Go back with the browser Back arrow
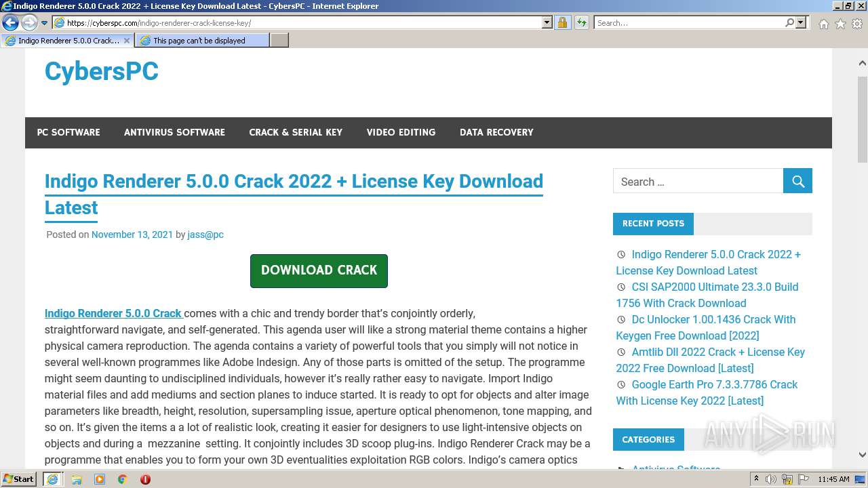 point(10,23)
